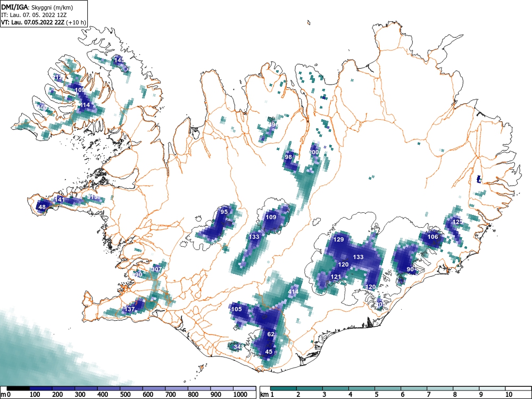Click the VT: Lau. 07.05.2022 22Z (+10 h) line

pyautogui.click(x=44, y=22)
